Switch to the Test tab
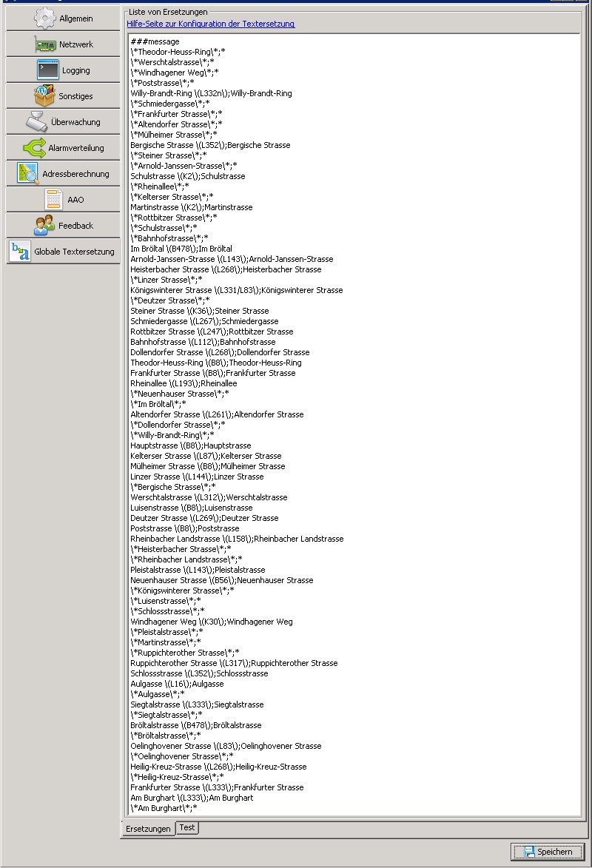The image size is (592, 868). pyautogui.click(x=187, y=827)
